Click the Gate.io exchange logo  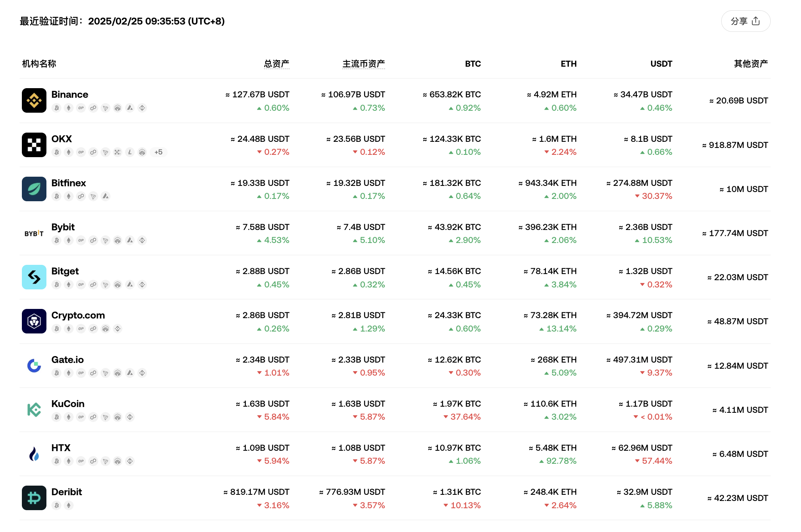(34, 365)
